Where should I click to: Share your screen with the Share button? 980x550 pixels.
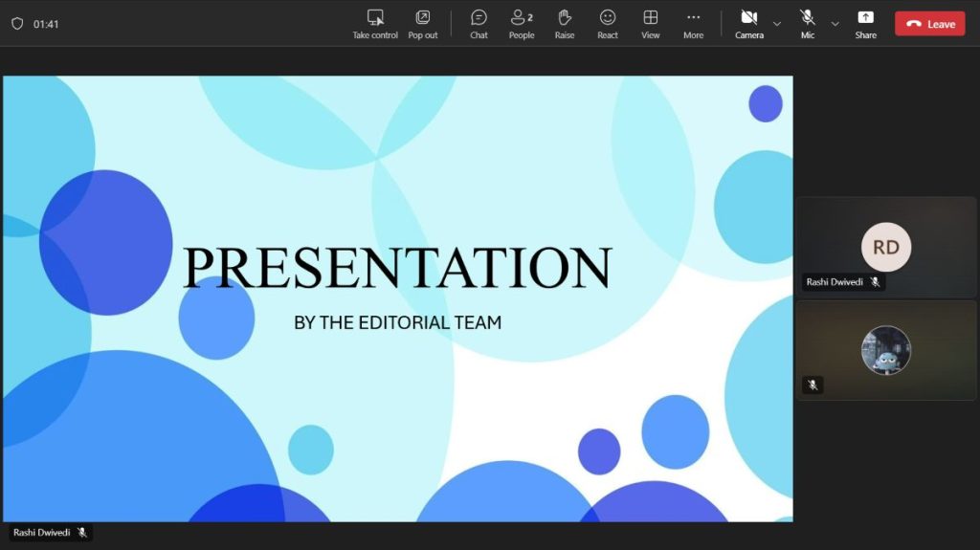tap(865, 24)
